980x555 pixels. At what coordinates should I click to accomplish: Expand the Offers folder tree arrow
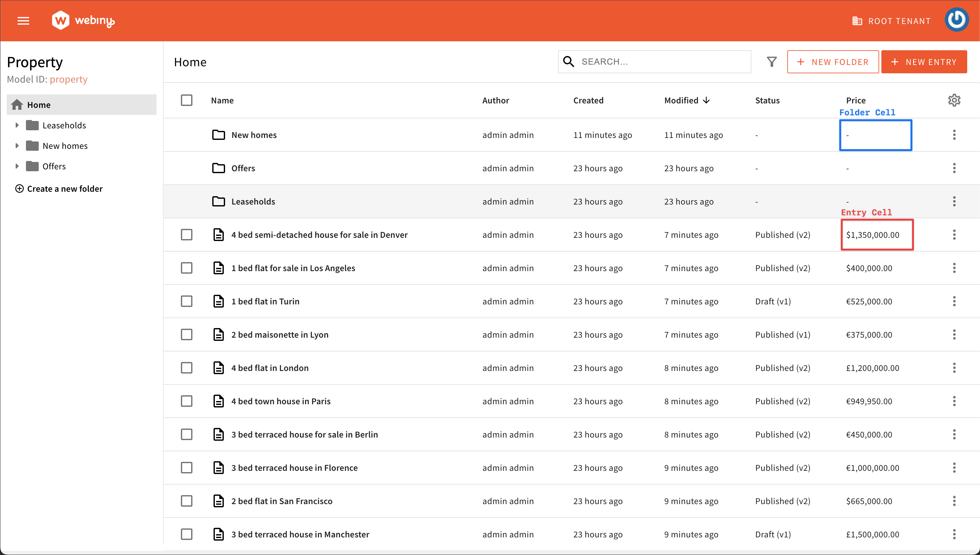pyautogui.click(x=17, y=166)
